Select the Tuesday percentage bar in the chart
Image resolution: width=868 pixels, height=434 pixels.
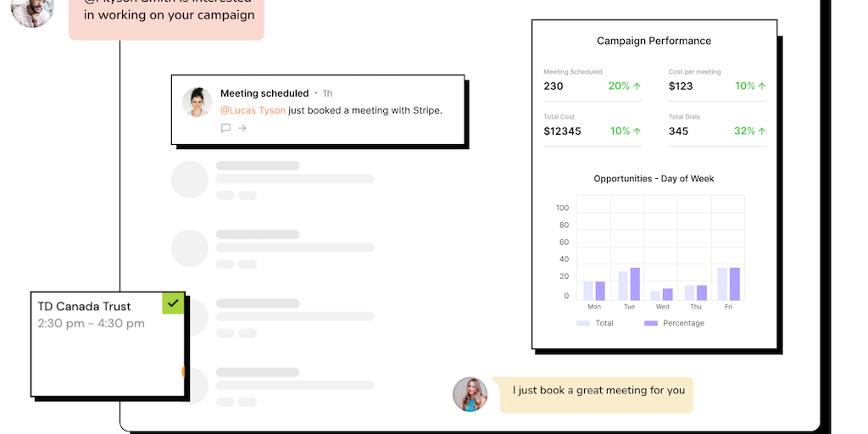pyautogui.click(x=635, y=284)
